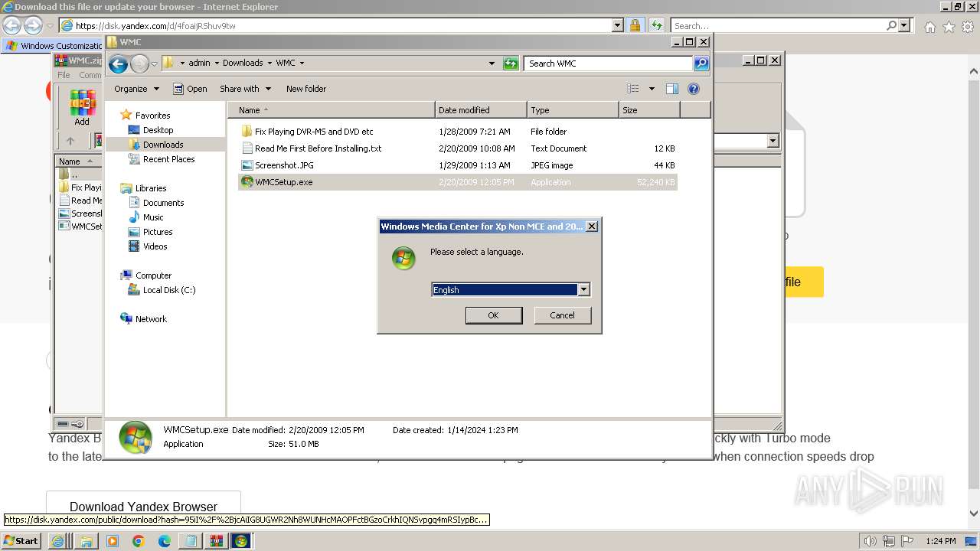
Task: Sort by Date modified column
Action: click(x=481, y=110)
